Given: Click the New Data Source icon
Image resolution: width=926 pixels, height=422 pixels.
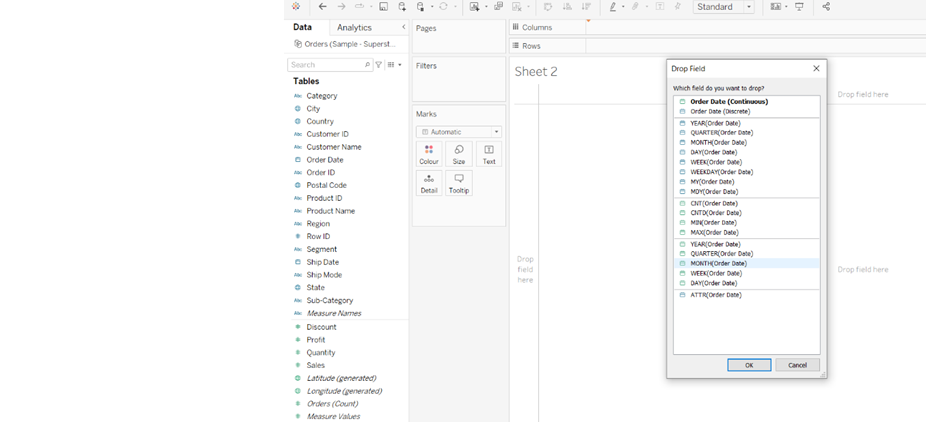Looking at the screenshot, I should [x=402, y=6].
